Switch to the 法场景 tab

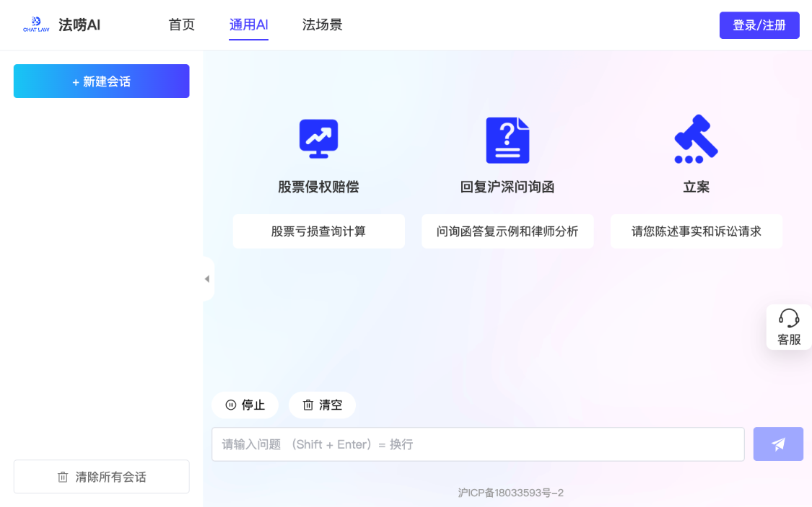[322, 25]
